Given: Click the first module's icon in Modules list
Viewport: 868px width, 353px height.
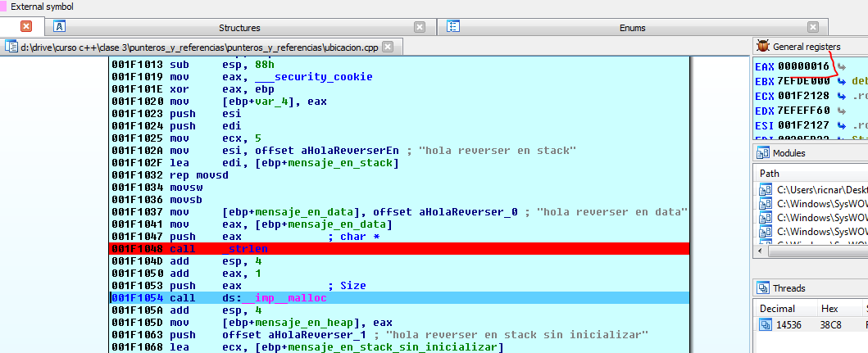Looking at the screenshot, I should tap(766, 190).
